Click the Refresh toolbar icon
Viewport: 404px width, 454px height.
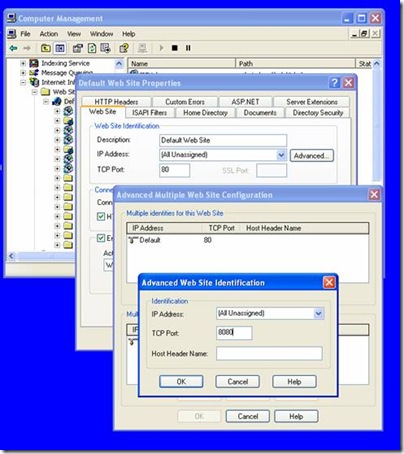[x=92, y=48]
